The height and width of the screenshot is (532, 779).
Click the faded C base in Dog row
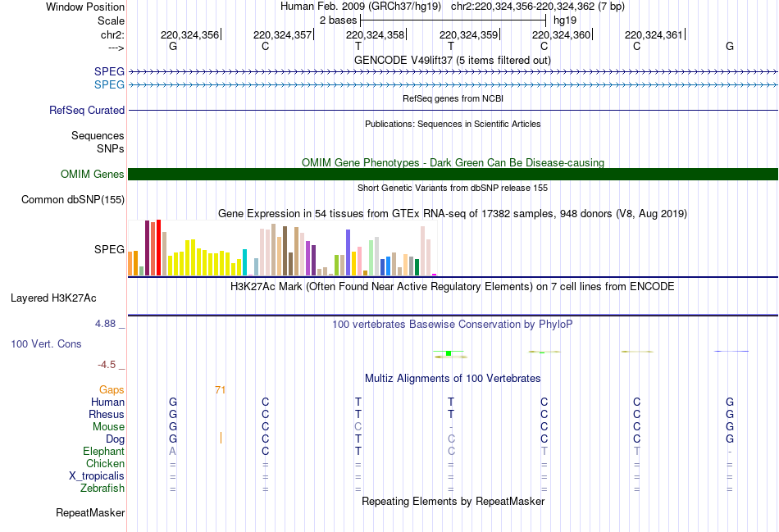tap(451, 439)
